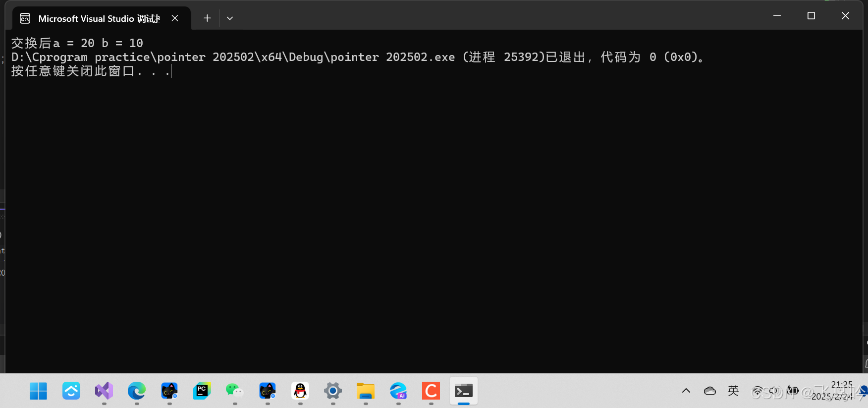Click the exe path line with process 25392
868x408 pixels.
(x=357, y=57)
